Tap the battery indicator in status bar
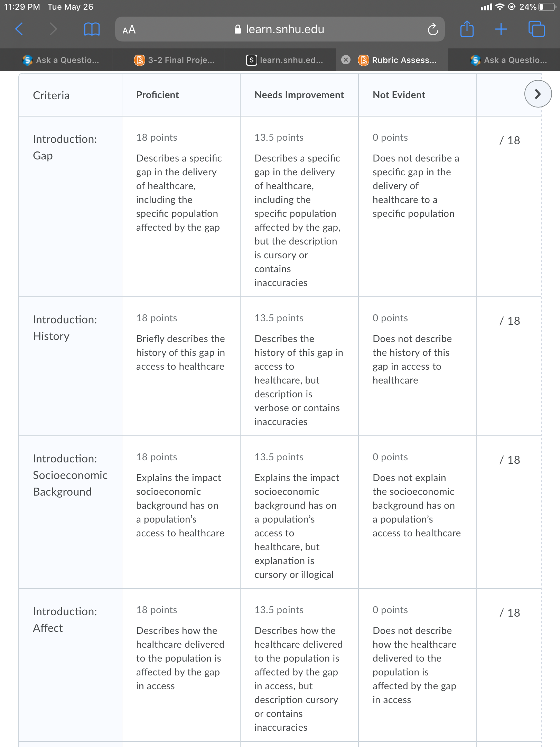Image resolution: width=560 pixels, height=747 pixels. coord(547,7)
